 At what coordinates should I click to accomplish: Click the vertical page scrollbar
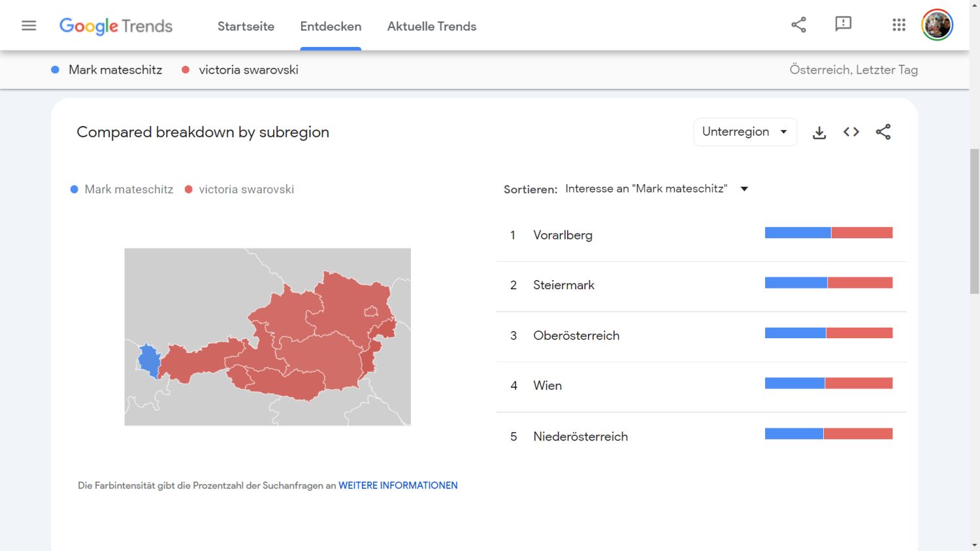[x=974, y=221]
